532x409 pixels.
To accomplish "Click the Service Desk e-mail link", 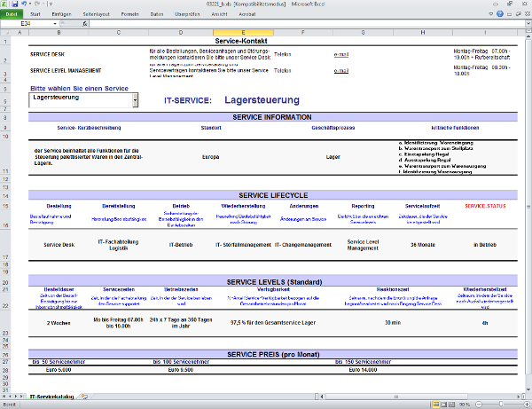I will [x=340, y=54].
